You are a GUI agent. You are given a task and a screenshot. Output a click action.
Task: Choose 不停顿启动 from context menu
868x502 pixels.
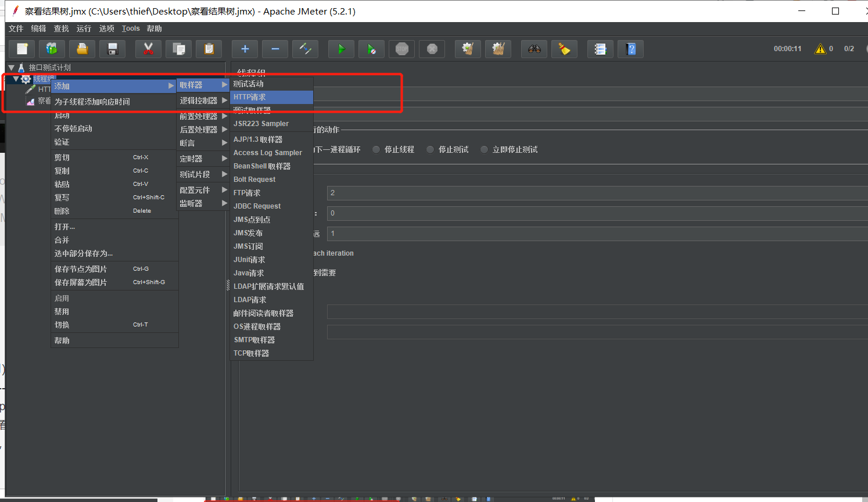114,128
